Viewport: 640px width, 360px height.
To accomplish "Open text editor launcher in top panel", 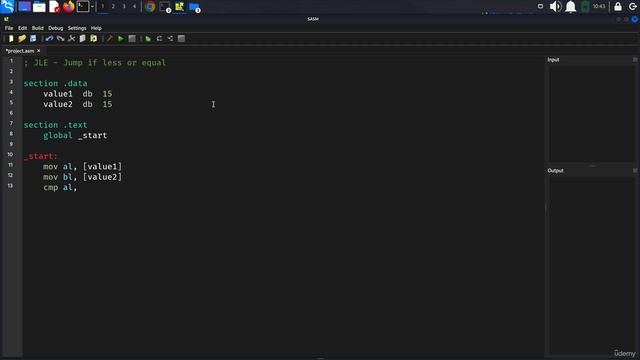I will tap(54, 6).
